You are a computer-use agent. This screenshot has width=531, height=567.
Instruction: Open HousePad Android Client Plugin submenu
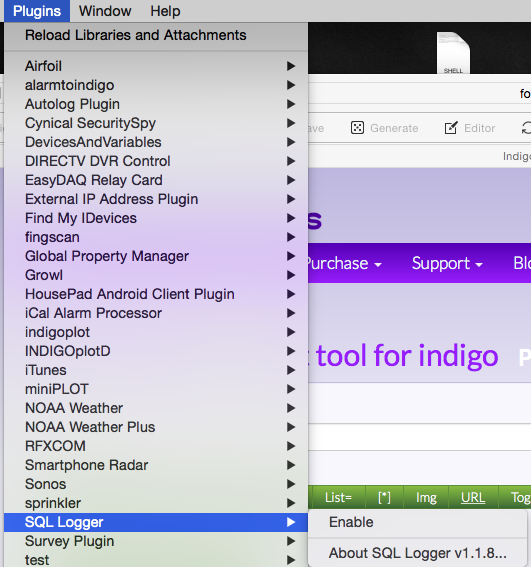pyautogui.click(x=156, y=294)
